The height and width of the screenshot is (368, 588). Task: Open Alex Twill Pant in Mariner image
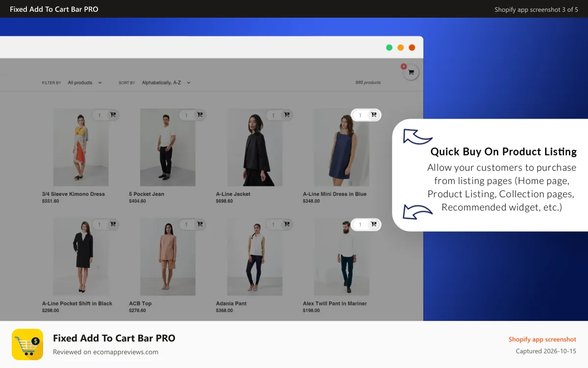[x=342, y=257]
